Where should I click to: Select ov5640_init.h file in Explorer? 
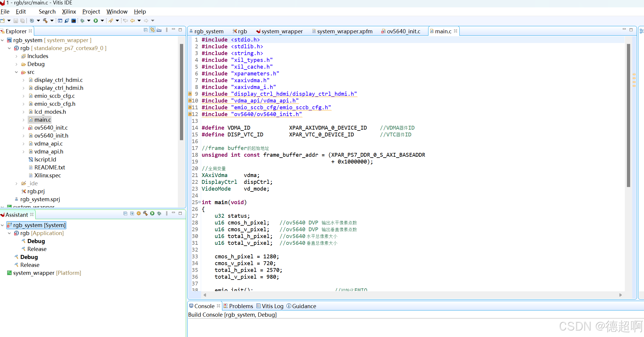[51, 136]
